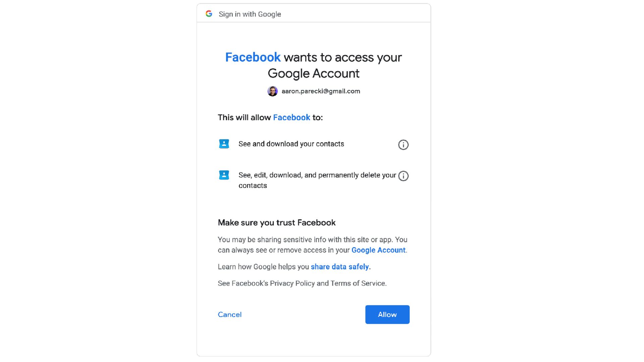644x362 pixels.
Task: Open info icon for 'See and download your contacts'
Action: [403, 145]
